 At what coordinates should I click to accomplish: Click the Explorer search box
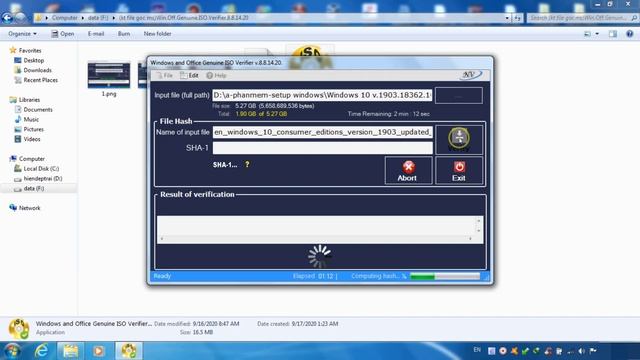click(582, 18)
